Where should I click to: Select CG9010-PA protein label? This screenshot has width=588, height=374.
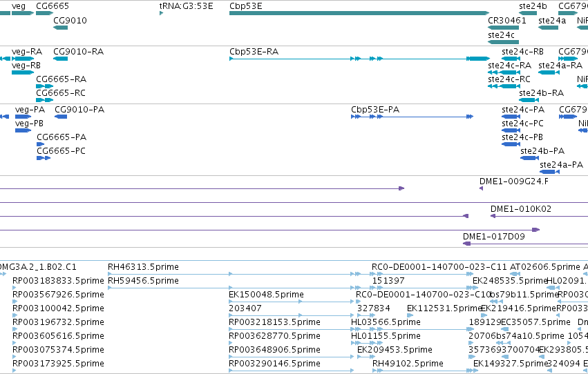point(79,109)
